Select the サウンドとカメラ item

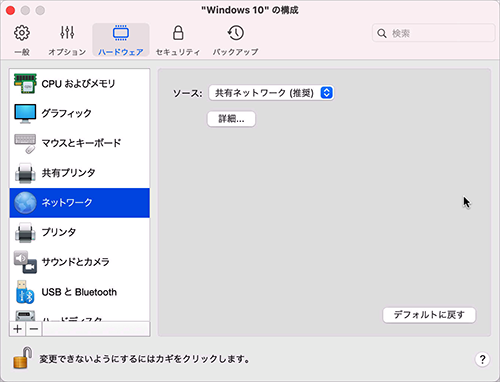pos(80,262)
